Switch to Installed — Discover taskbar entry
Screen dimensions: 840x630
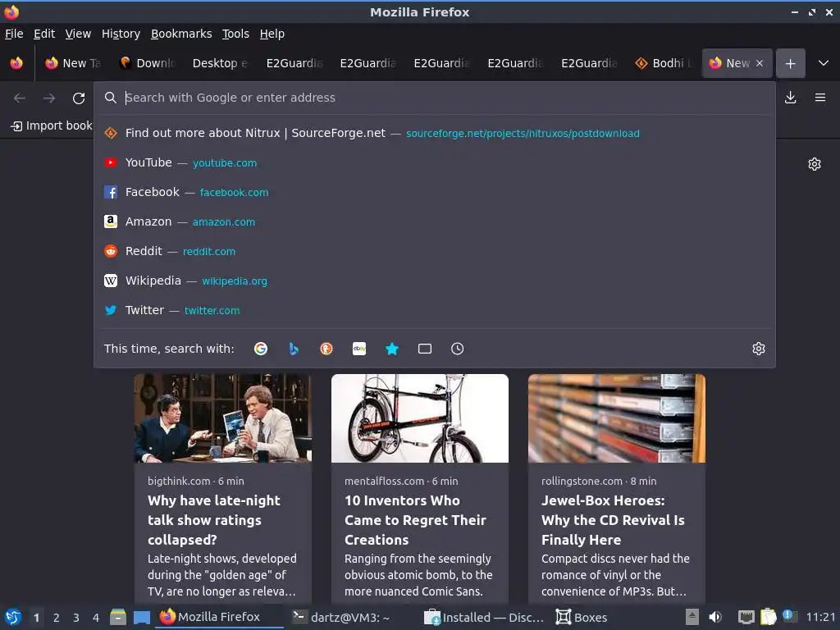coord(484,617)
